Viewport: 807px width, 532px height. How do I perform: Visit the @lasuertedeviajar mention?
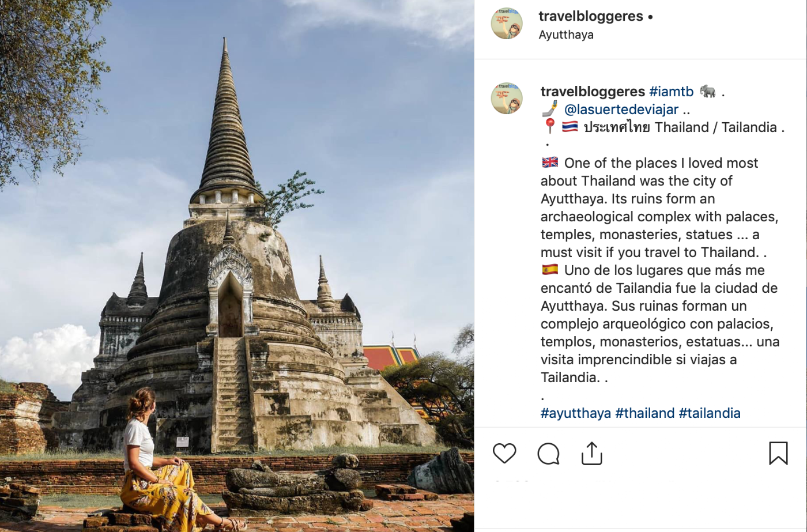[621, 109]
